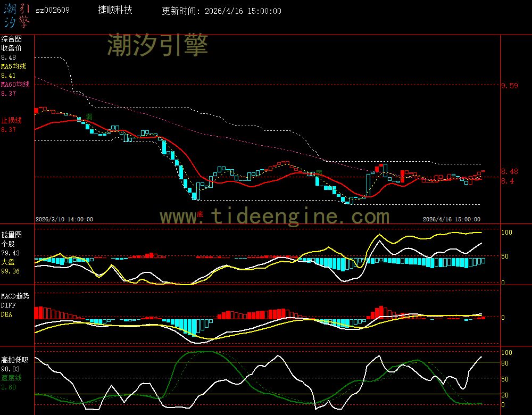
Task: Click the yellow 大盘 legend label
Action: (7, 262)
